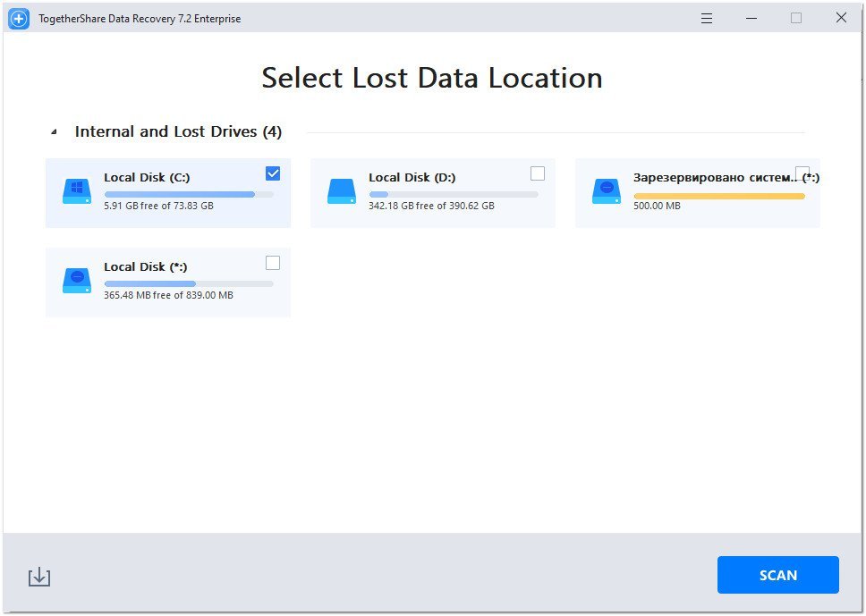
Task: Check the Local Disk (*:) checkbox
Action: coord(273,263)
